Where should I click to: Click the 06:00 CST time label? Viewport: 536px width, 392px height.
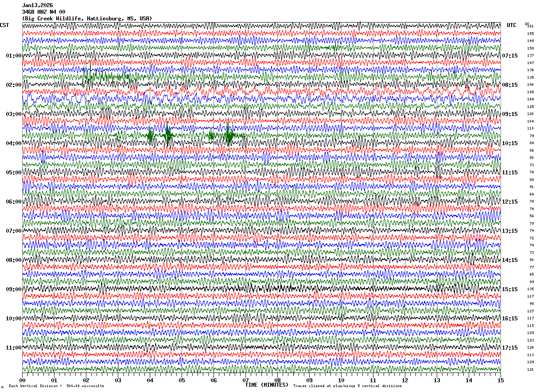pyautogui.click(x=13, y=202)
